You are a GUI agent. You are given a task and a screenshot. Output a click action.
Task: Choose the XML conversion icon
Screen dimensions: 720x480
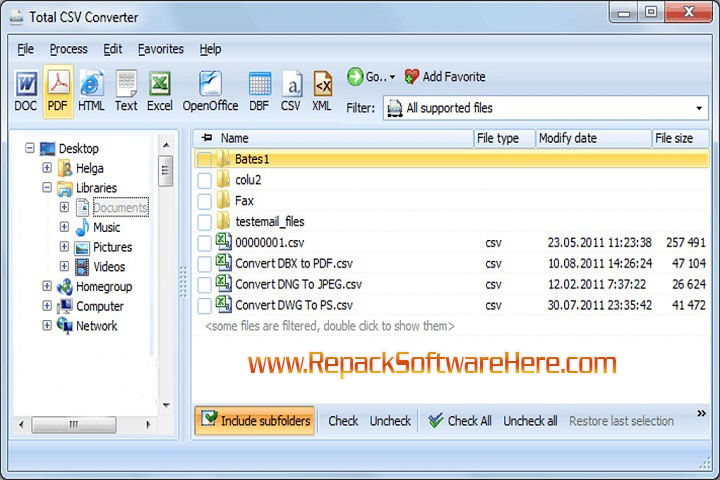pos(322,84)
